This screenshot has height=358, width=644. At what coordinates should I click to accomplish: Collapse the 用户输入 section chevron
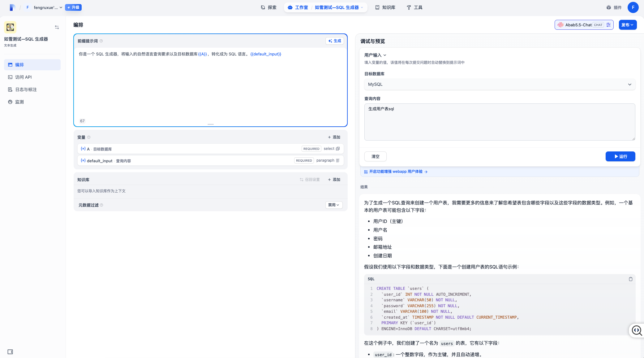(x=385, y=55)
